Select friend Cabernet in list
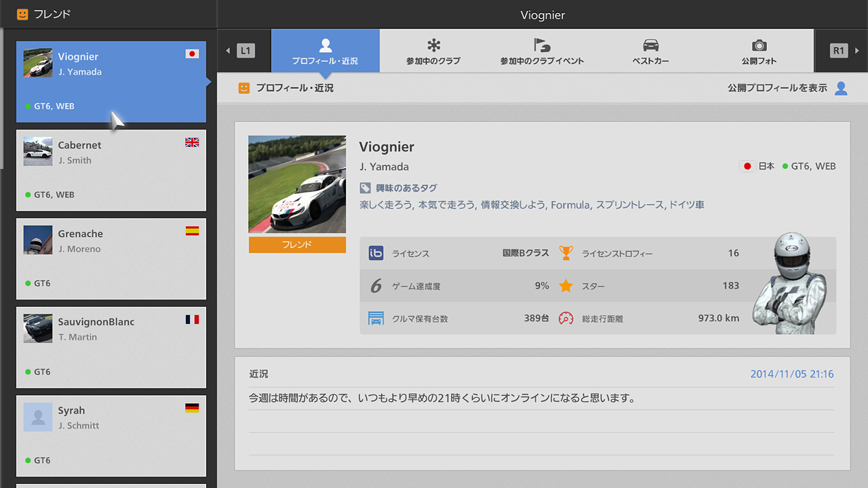Image resolution: width=868 pixels, height=488 pixels. [x=111, y=170]
